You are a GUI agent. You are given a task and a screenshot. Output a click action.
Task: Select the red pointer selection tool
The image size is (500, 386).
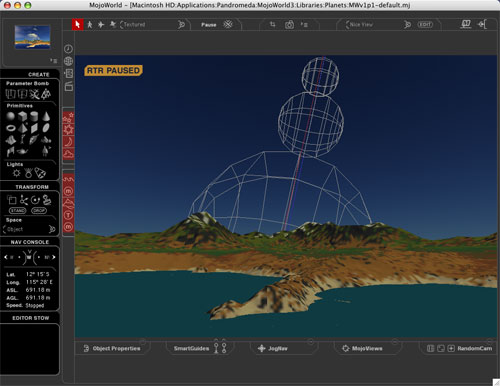click(x=78, y=24)
